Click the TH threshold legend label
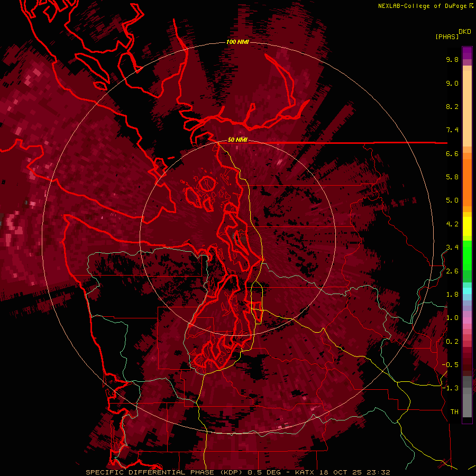This screenshot has width=476, height=476. (x=454, y=412)
